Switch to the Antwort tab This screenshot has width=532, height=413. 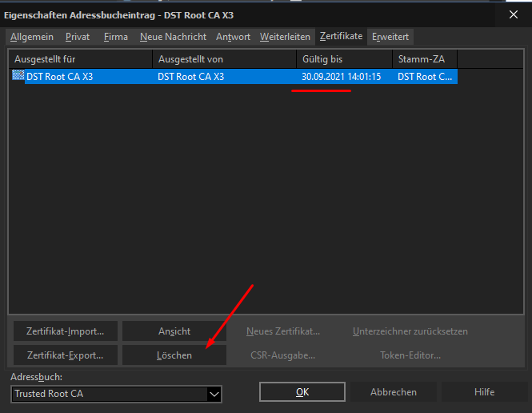tap(233, 37)
